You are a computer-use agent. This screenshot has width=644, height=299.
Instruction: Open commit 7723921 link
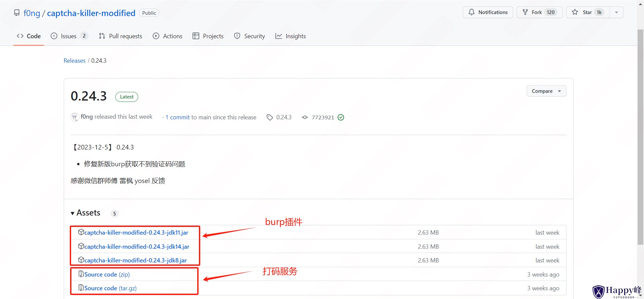click(323, 117)
